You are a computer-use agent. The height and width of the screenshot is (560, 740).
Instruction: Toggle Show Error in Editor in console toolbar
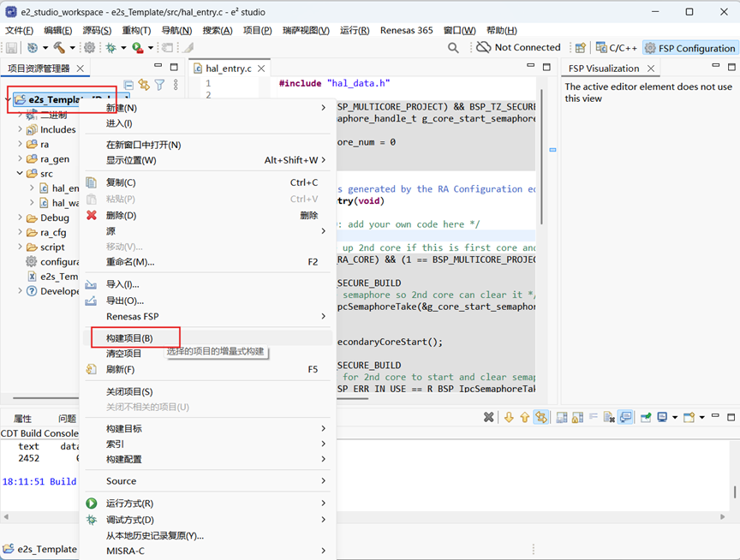(x=540, y=417)
